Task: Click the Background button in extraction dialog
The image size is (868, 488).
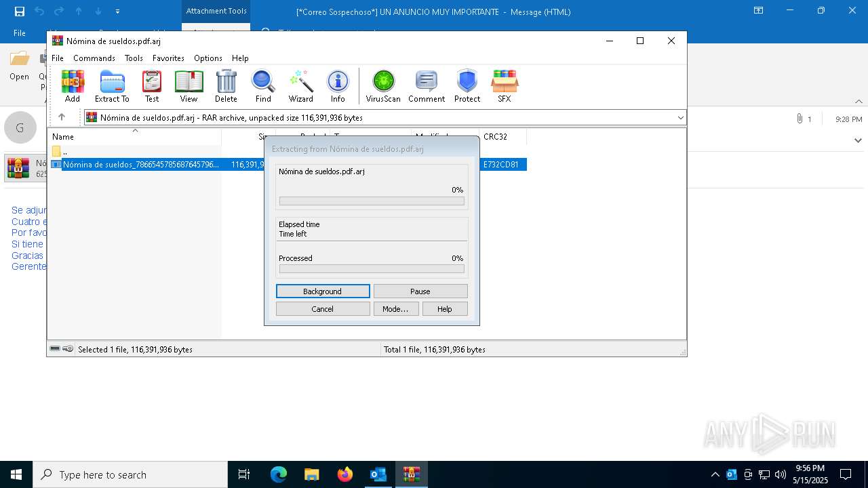Action: (323, 291)
